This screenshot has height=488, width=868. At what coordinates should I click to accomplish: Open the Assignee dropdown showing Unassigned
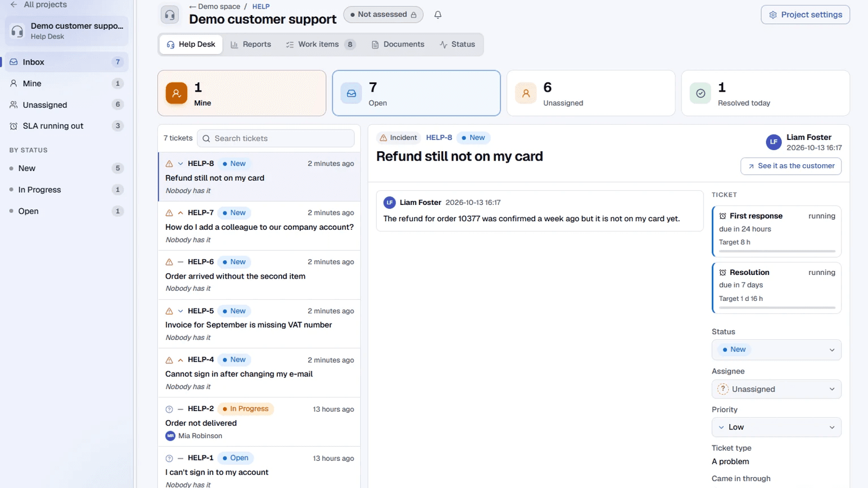(776, 389)
